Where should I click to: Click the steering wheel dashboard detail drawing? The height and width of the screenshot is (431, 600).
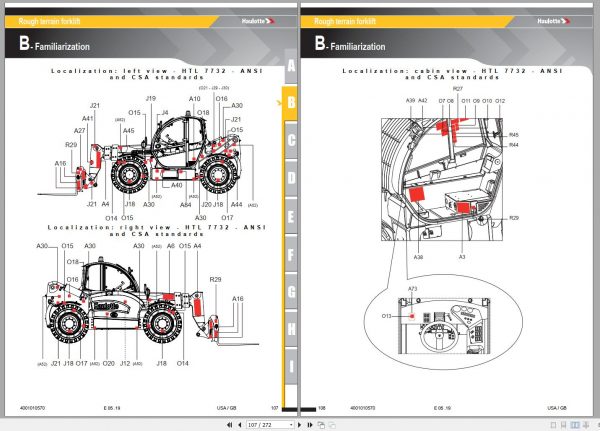click(444, 326)
